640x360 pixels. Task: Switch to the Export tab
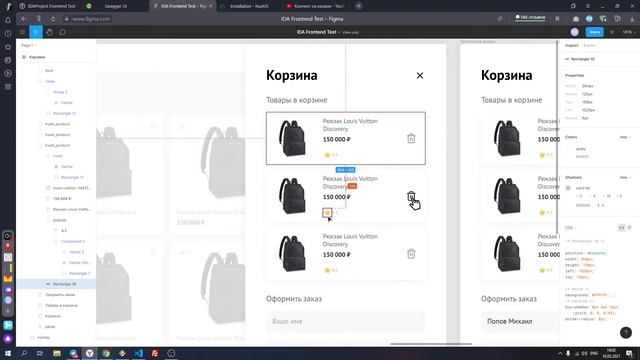(x=589, y=45)
